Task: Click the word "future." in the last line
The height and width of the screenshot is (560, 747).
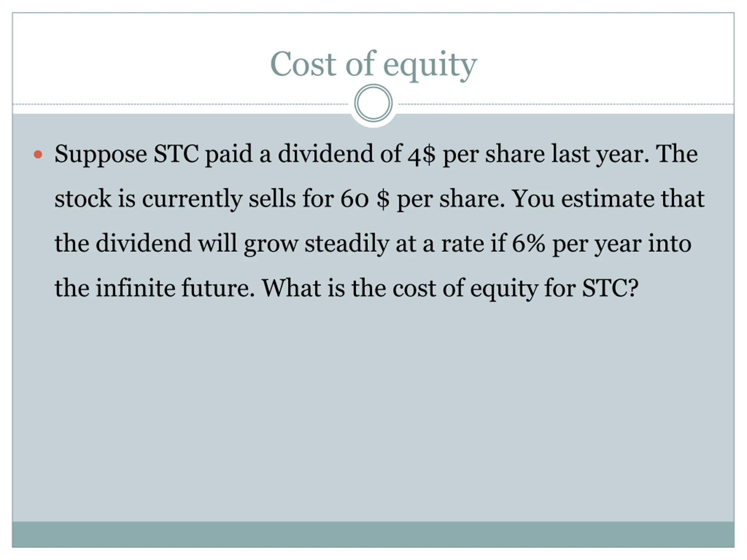Action: click(218, 288)
